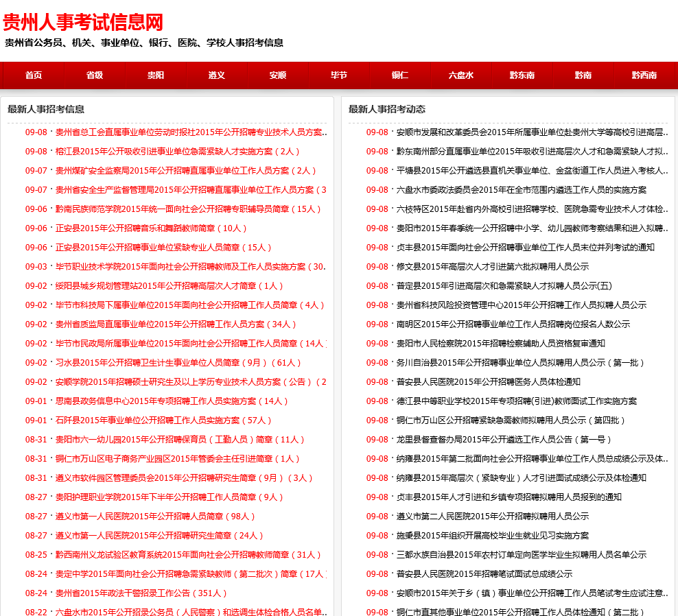Image resolution: width=678 pixels, height=616 pixels.
Task: Open 遵义市第一人民医院招聘研究生简章 (24人)
Action: [159, 536]
